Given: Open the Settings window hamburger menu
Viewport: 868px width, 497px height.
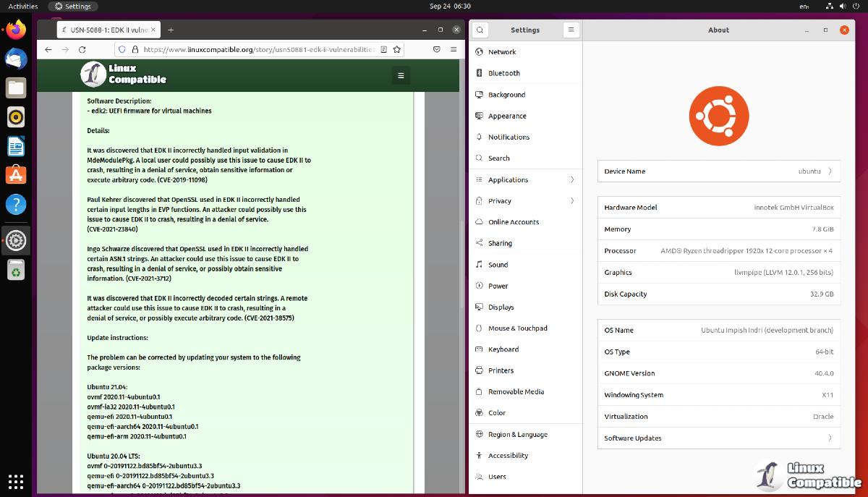Looking at the screenshot, I should click(x=571, y=30).
